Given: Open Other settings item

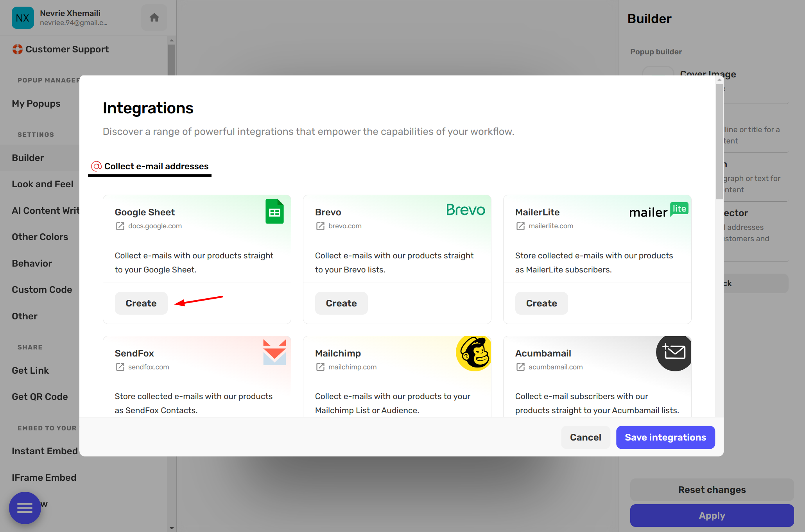Looking at the screenshot, I should click(25, 316).
